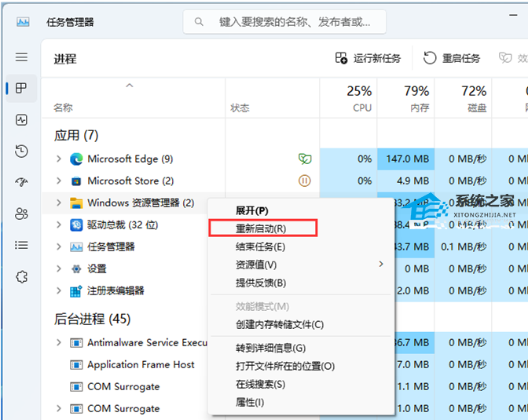Click the first COM Surrogate icon
Image resolution: width=528 pixels, height=420 pixels.
click(76, 387)
